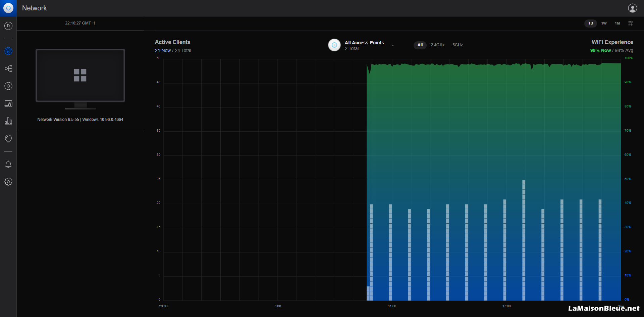Image resolution: width=644 pixels, height=317 pixels.
Task: Click the Network Version 6.5.55 text
Action: [x=58, y=120]
